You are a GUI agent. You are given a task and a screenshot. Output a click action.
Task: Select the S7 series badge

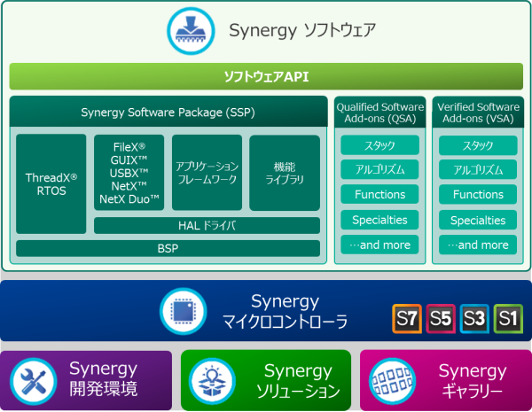click(x=407, y=317)
